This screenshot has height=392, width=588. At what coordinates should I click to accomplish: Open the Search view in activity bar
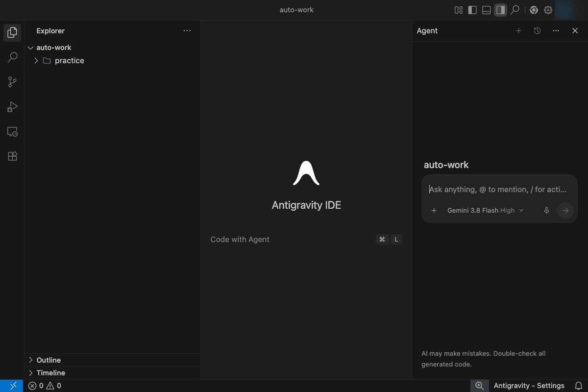[13, 57]
